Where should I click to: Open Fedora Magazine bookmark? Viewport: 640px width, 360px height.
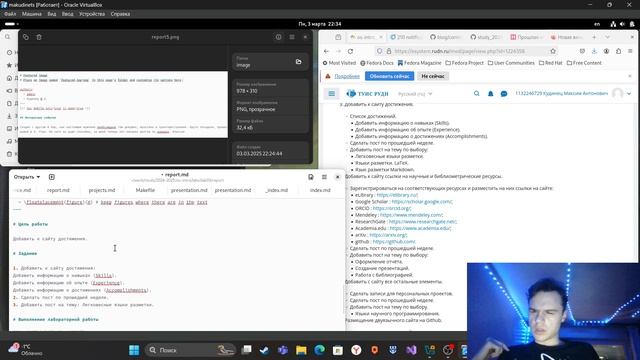pyautogui.click(x=420, y=63)
